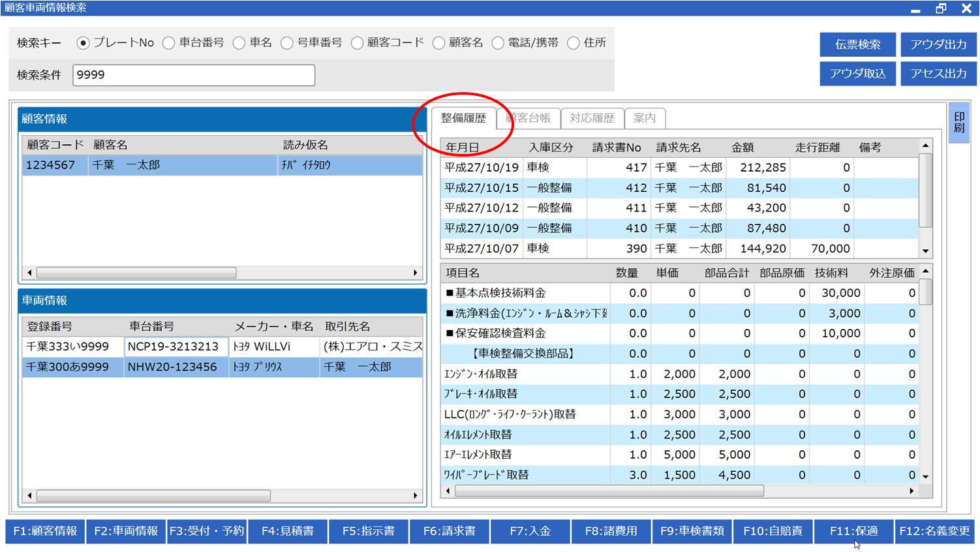Screen dimensions: 980x552
Task: Click right arrow of item table horizontal scrollbar
Action: (911, 491)
